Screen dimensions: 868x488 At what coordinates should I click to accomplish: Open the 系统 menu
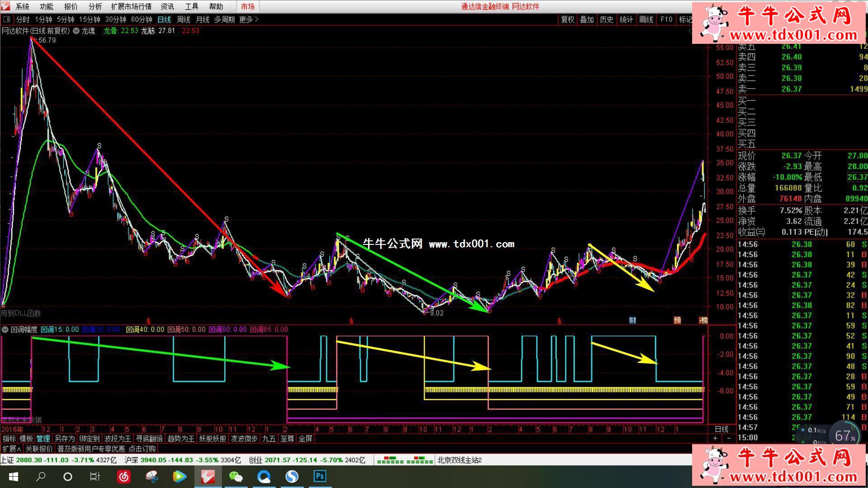pos(22,6)
